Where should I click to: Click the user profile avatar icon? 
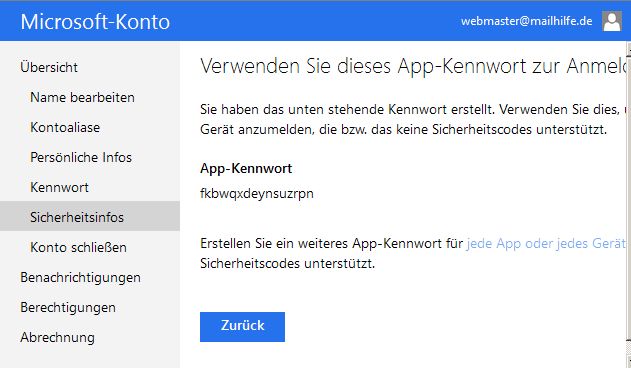(x=612, y=21)
